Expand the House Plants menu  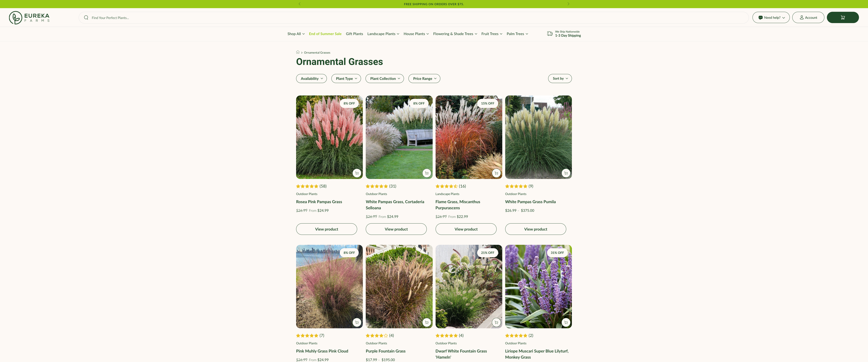click(416, 34)
